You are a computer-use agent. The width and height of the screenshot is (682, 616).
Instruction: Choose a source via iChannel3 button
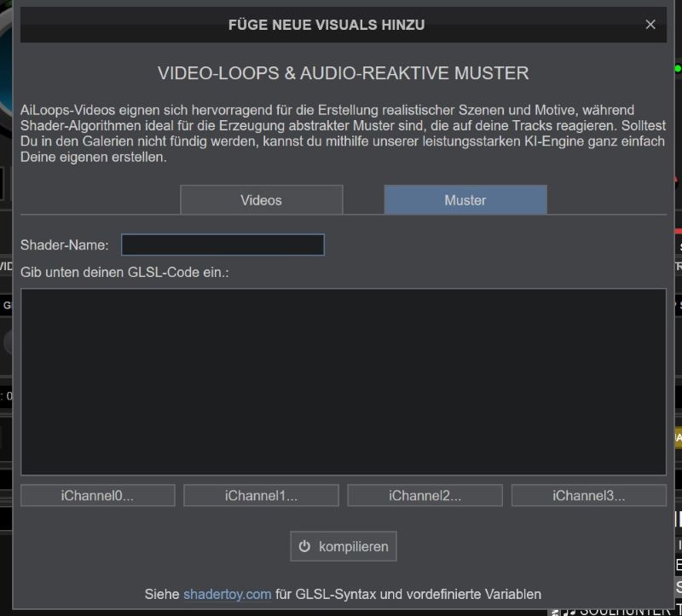pos(588,496)
